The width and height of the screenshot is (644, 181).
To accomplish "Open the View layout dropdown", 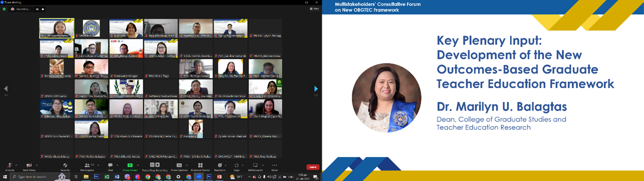I will pyautogui.click(x=315, y=9).
